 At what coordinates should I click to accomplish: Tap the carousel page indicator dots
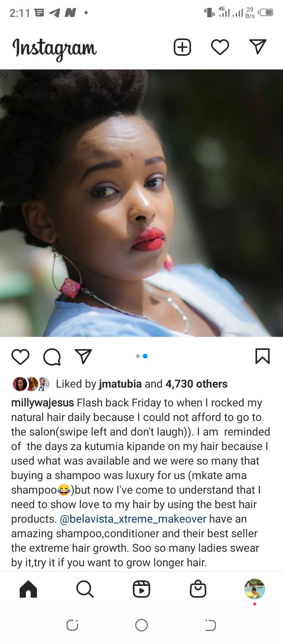[141, 356]
